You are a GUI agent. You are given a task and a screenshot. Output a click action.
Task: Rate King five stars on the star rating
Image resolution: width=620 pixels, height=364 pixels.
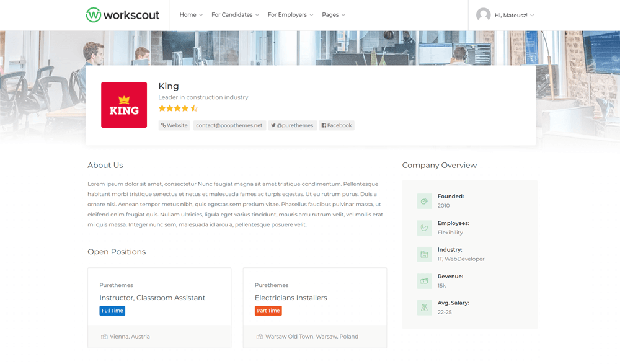[x=194, y=107]
